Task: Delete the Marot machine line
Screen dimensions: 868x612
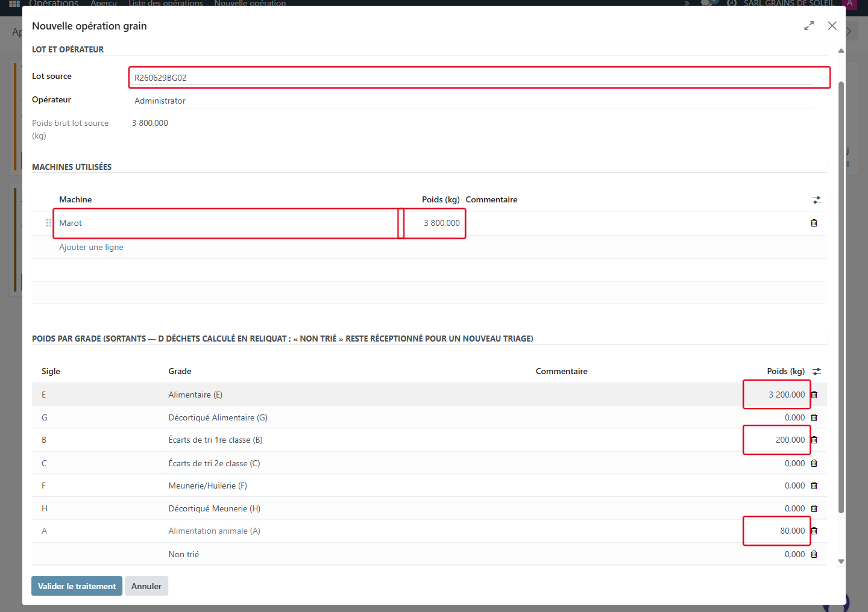Action: click(x=814, y=223)
